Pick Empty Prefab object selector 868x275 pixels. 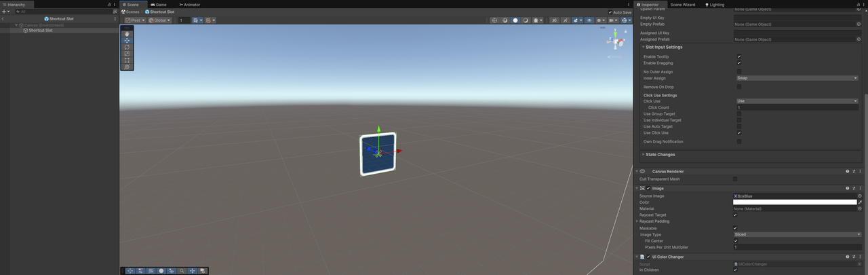point(860,24)
